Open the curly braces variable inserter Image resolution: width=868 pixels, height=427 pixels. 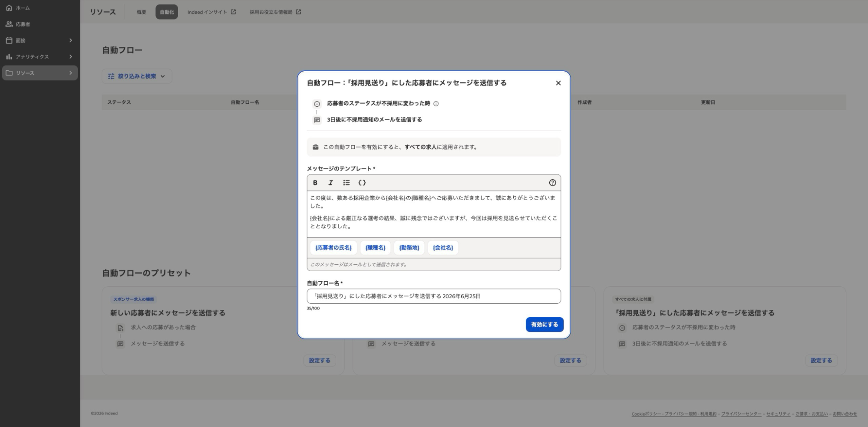[362, 183]
